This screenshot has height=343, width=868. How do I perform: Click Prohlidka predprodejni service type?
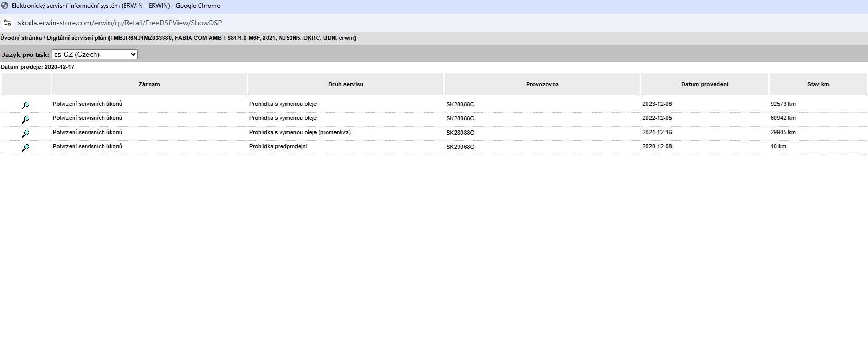pos(278,146)
